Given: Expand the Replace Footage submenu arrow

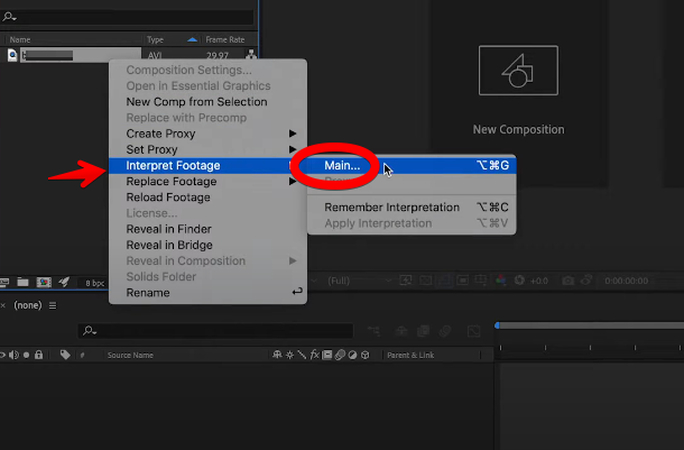Looking at the screenshot, I should pyautogui.click(x=292, y=181).
